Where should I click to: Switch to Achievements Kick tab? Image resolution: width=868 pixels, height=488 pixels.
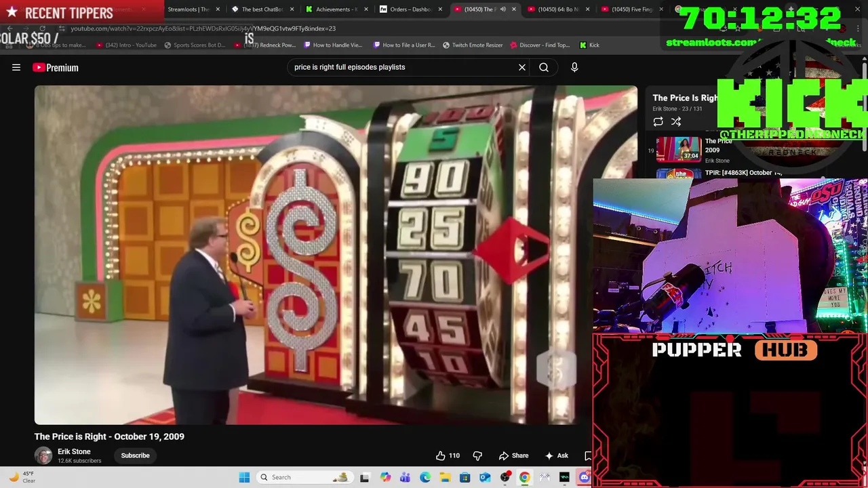coord(335,9)
